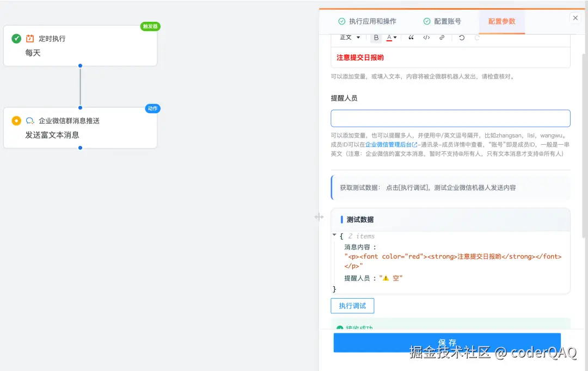Click the greyed-out redo icon
The image size is (588, 371).
477,38
